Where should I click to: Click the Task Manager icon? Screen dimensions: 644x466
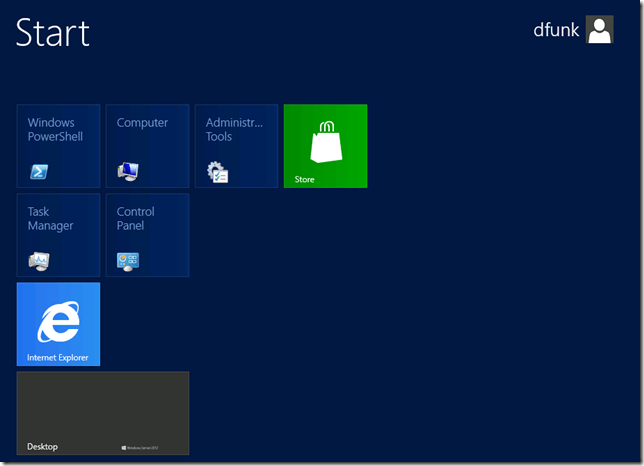click(x=39, y=261)
